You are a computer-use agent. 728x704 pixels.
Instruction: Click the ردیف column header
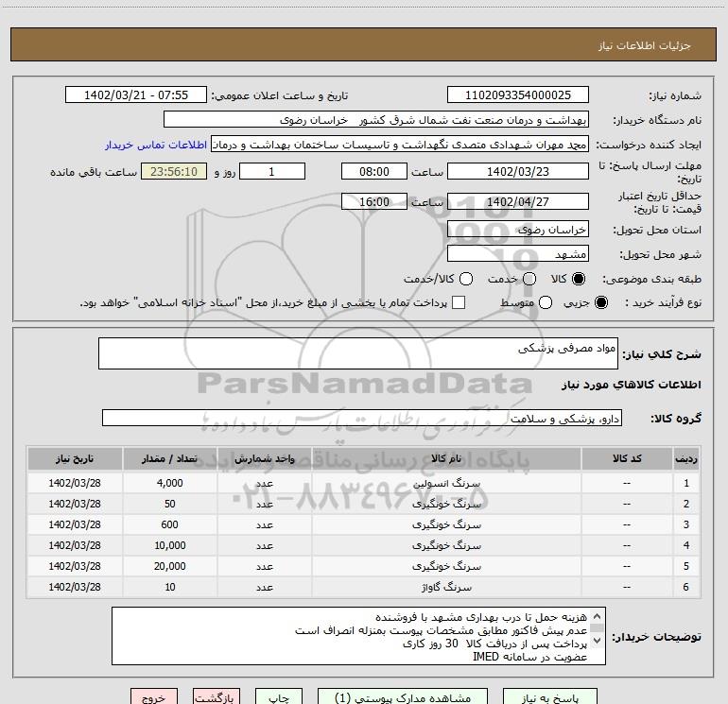click(686, 458)
